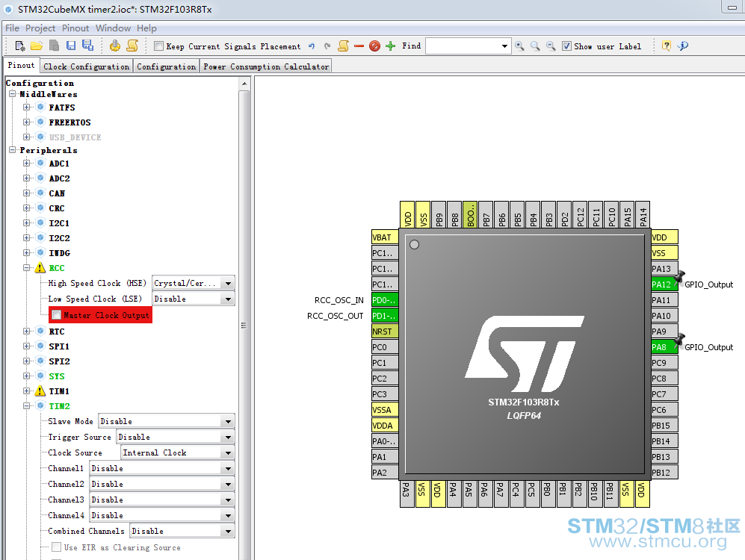Select the green PA8 pin
745x560 pixels.
coord(664,347)
